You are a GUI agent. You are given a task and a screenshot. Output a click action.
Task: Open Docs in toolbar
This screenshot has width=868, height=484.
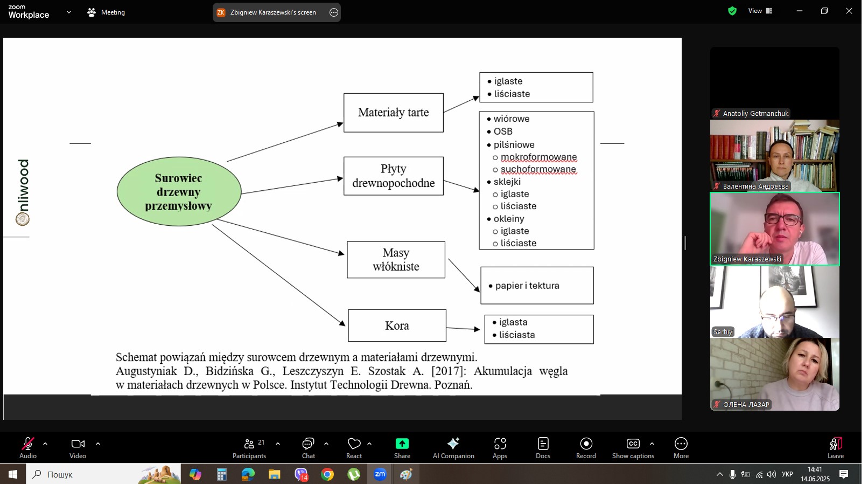coord(543,447)
